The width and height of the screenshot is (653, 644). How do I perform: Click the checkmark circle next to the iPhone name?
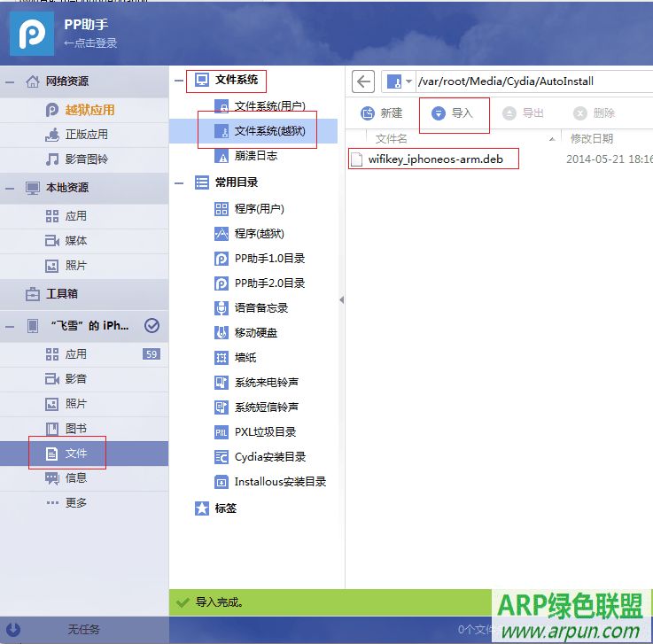152,325
